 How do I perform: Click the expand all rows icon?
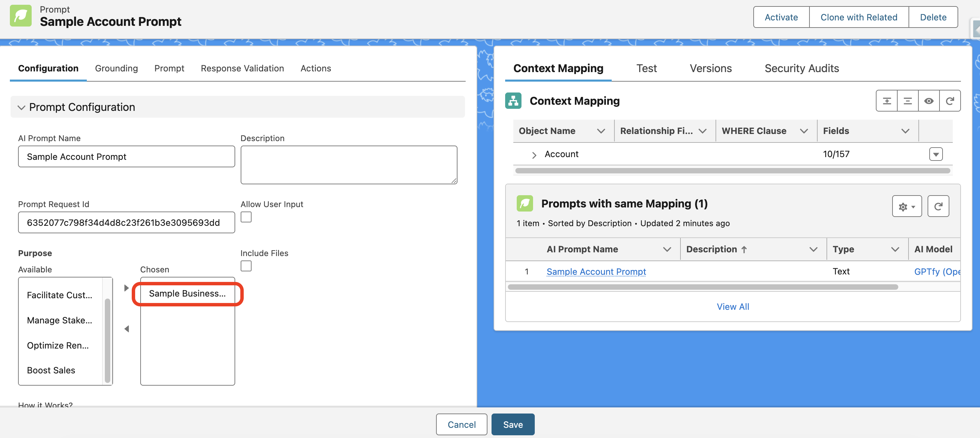(886, 101)
